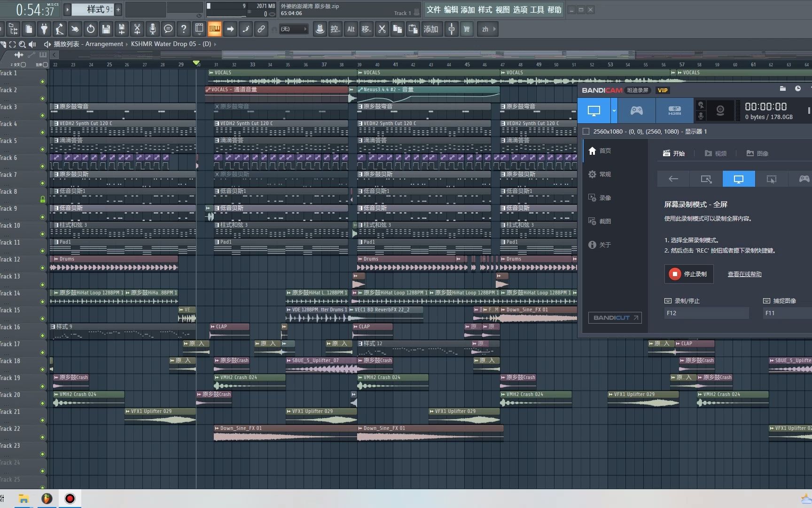Click the BANDICUT button
Viewport: 812px width, 508px height.
pyautogui.click(x=615, y=317)
